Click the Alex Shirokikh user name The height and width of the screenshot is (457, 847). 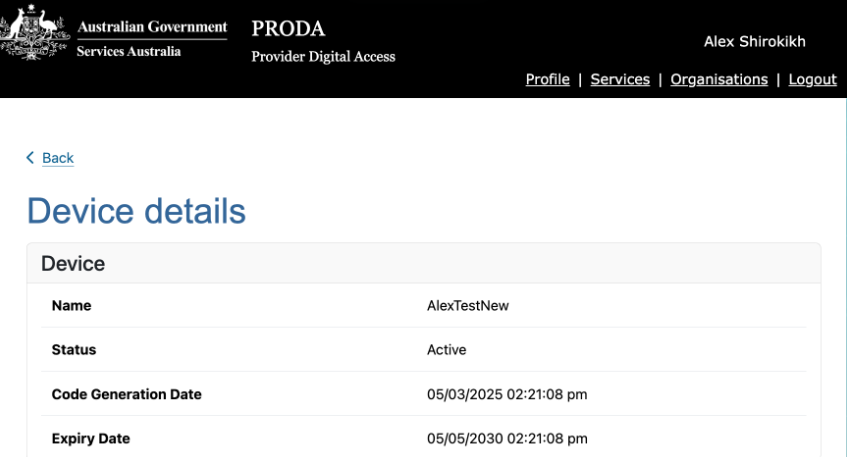pyautogui.click(x=754, y=42)
